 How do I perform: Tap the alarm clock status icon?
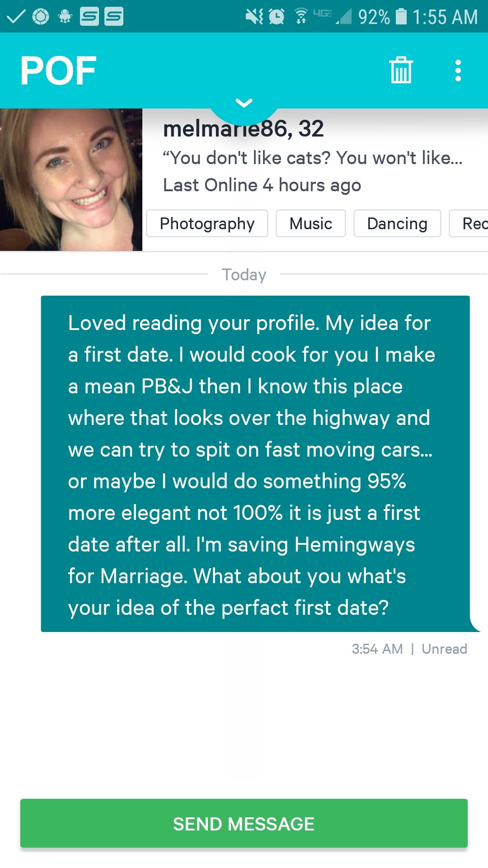pyautogui.click(x=277, y=17)
